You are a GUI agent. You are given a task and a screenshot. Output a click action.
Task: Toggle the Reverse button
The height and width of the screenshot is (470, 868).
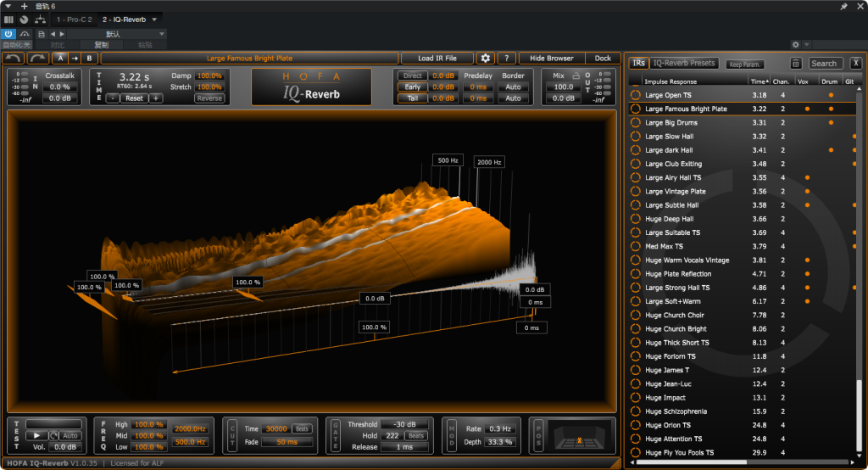(209, 98)
